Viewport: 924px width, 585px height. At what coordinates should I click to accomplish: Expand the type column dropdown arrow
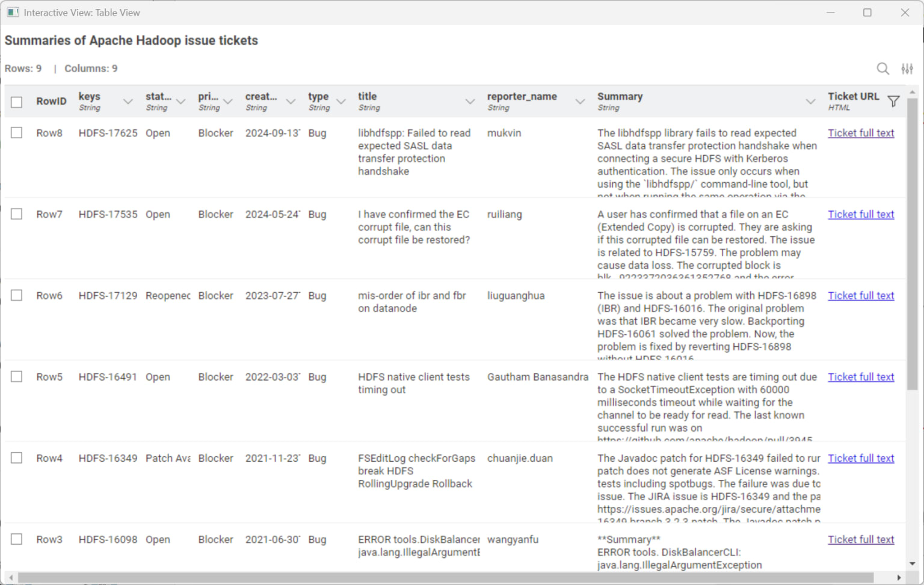coord(341,102)
